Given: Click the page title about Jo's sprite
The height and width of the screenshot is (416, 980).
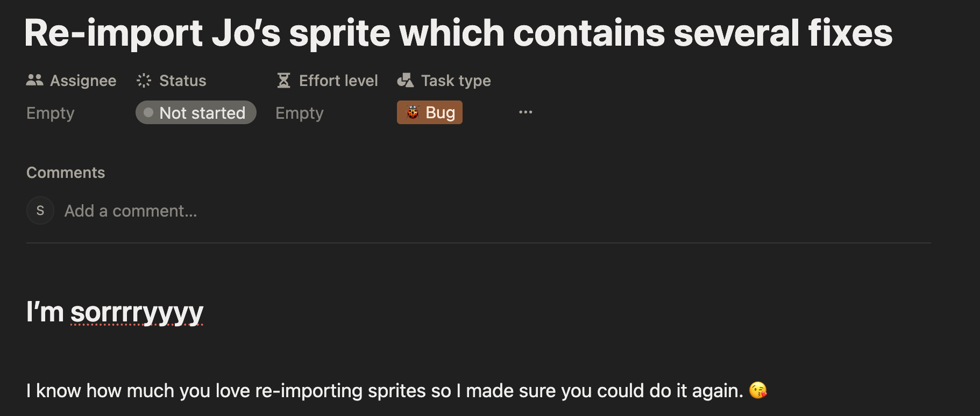Looking at the screenshot, I should (458, 33).
